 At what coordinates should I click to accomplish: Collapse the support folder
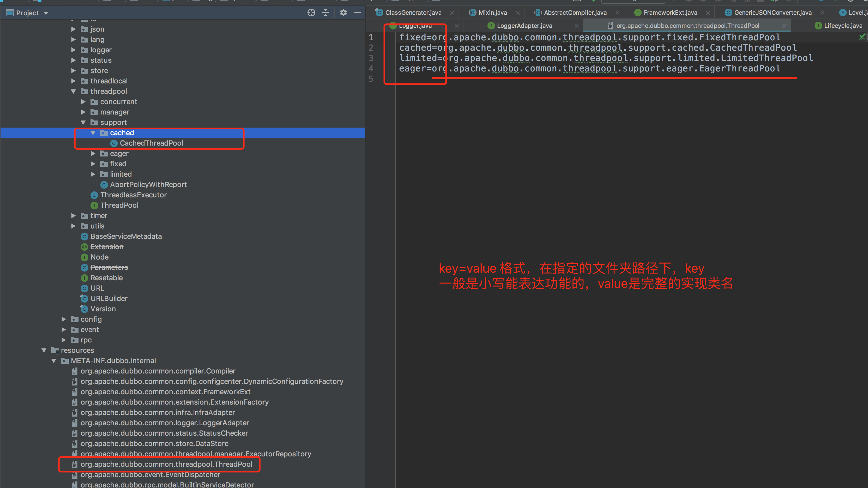[x=83, y=122]
